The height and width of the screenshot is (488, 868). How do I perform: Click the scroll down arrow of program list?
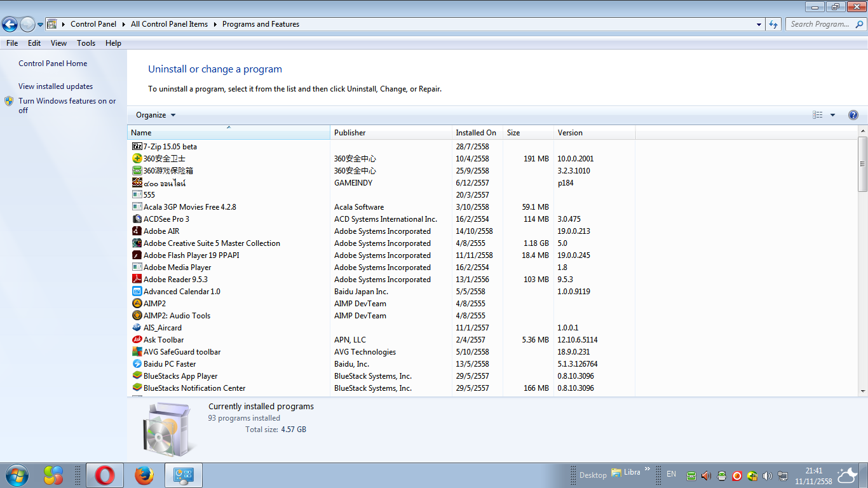pyautogui.click(x=862, y=391)
